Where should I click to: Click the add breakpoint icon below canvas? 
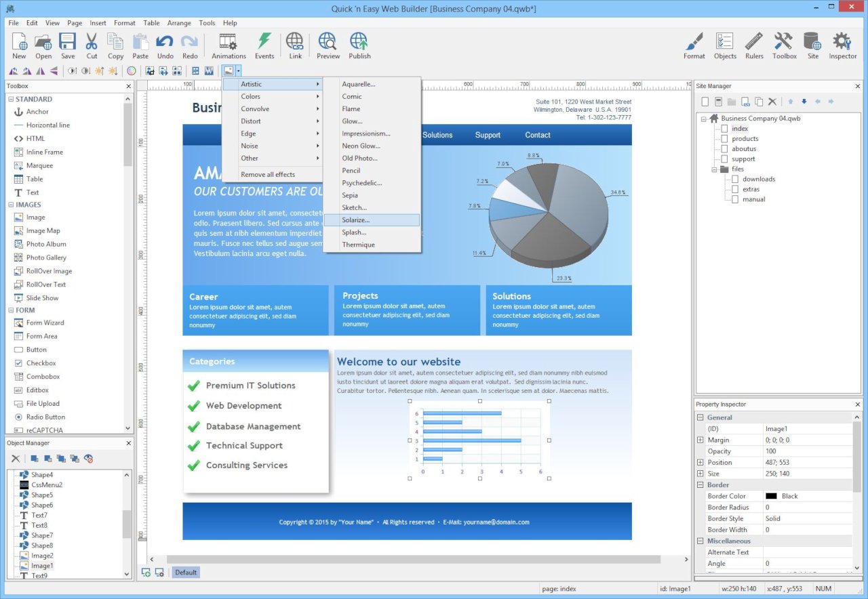point(146,573)
